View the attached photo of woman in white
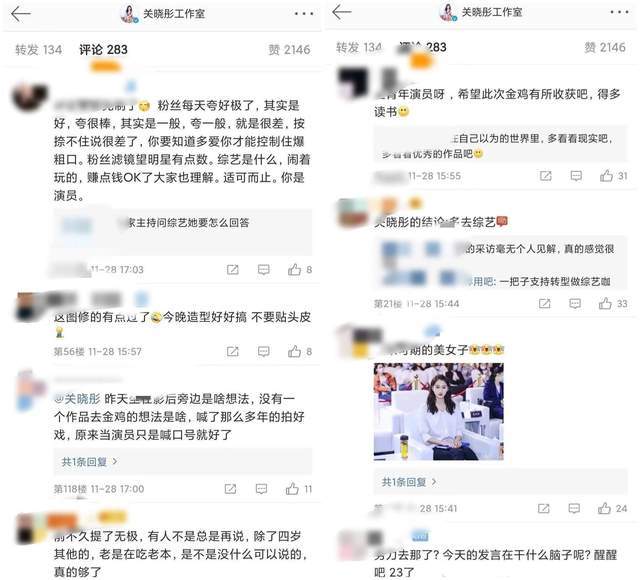640x580 pixels. point(439,411)
